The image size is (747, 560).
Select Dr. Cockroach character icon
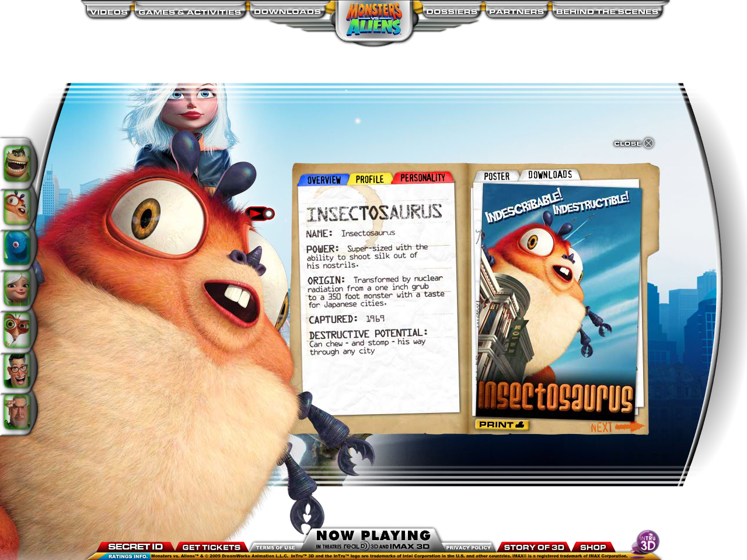click(18, 329)
